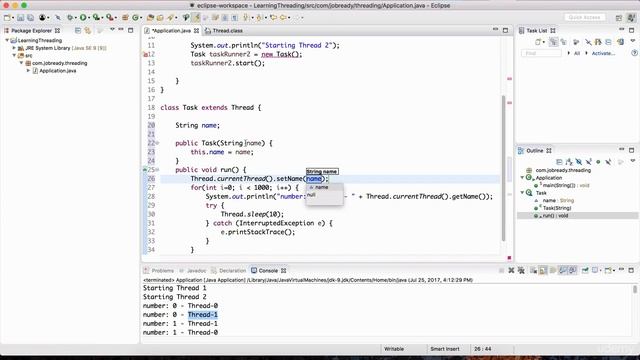Open the Outline view menu arrow

pos(633,161)
